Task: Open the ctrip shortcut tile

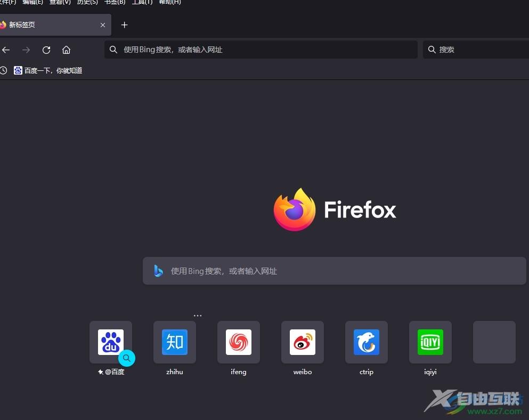Action: click(367, 342)
